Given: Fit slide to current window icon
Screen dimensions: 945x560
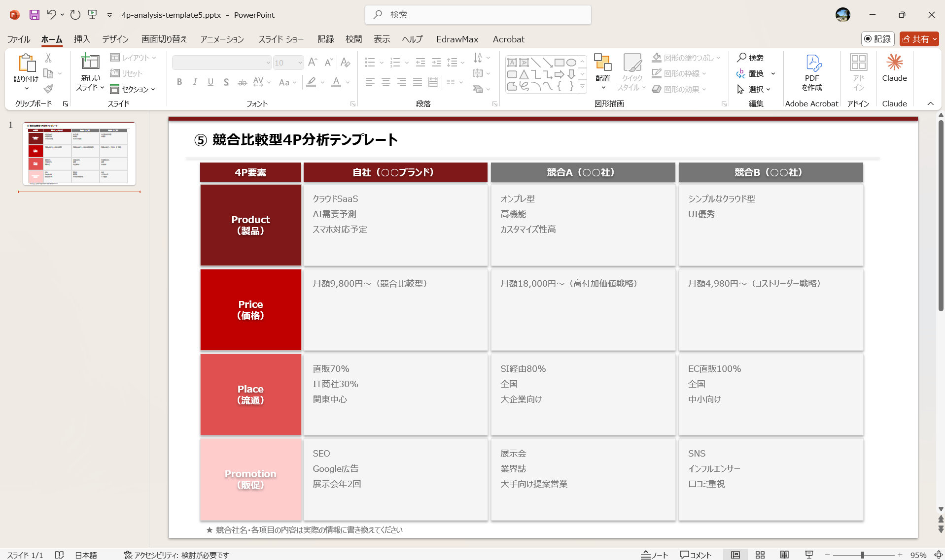Looking at the screenshot, I should point(938,555).
